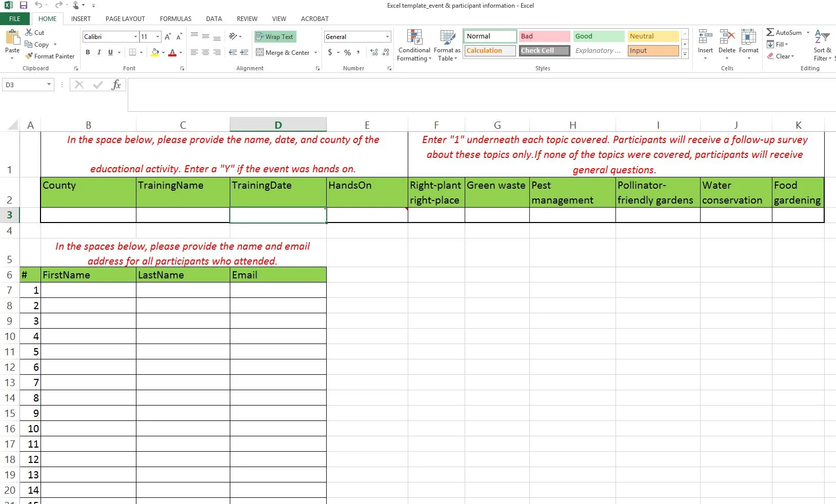Open the ACROBAT ribbon tab
Screen dimensions: 836x504
[314, 19]
